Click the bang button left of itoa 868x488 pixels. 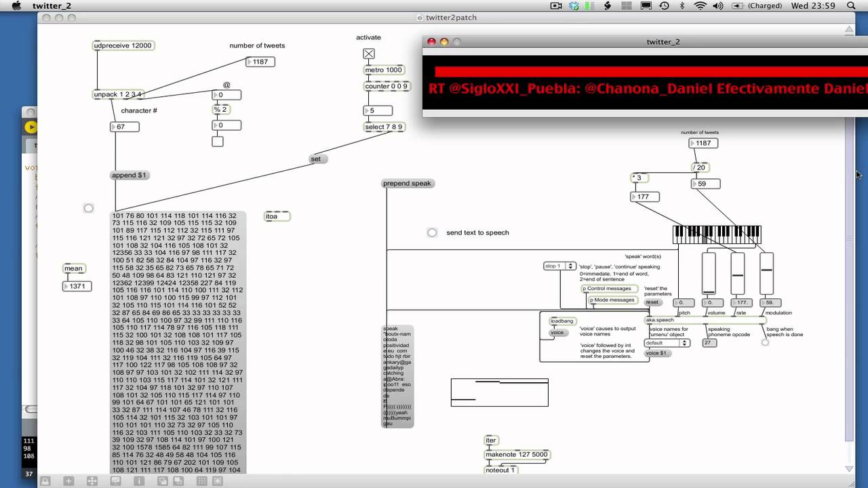[88, 208]
